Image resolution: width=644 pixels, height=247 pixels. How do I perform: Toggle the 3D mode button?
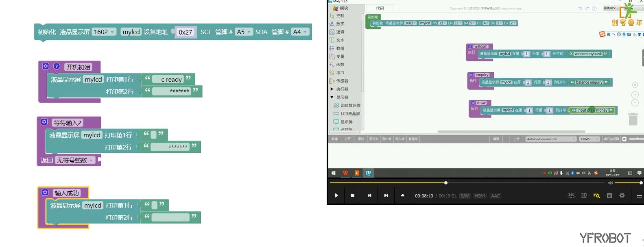click(x=584, y=195)
